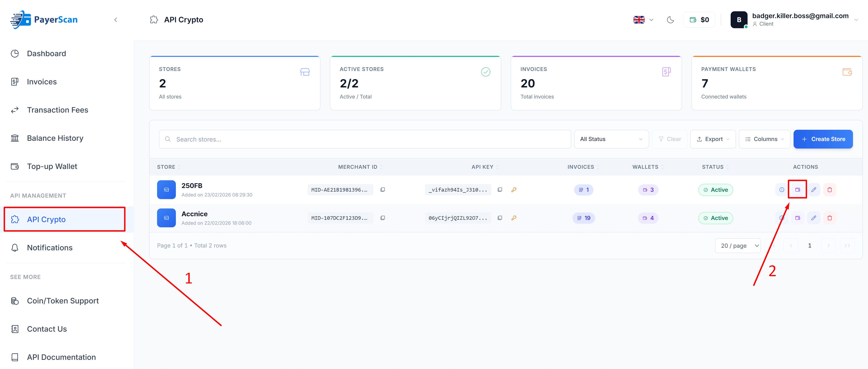This screenshot has width=868, height=369.
Task: Select API Crypto in the sidebar
Action: [46, 219]
